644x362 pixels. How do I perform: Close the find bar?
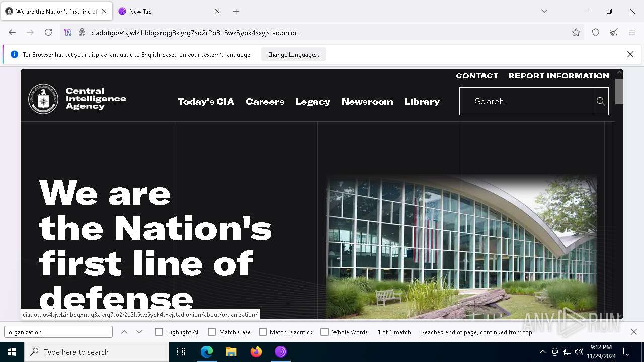pyautogui.click(x=634, y=332)
